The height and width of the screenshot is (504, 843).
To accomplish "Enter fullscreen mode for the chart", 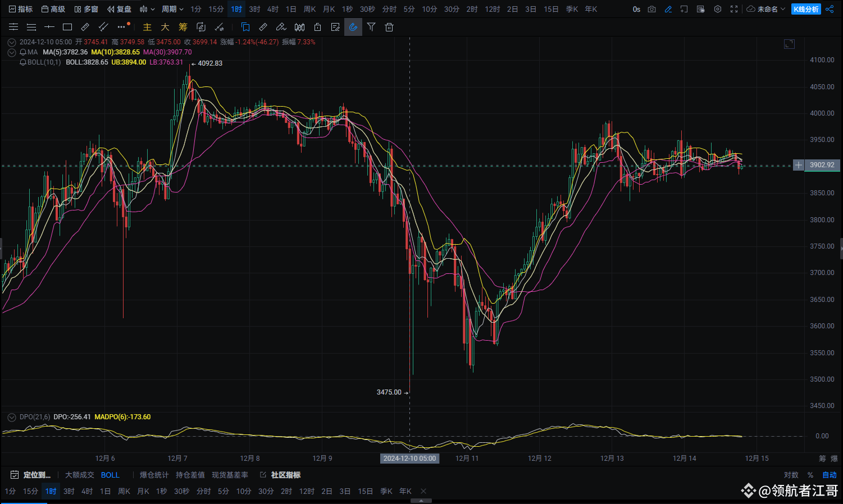I will (x=733, y=9).
